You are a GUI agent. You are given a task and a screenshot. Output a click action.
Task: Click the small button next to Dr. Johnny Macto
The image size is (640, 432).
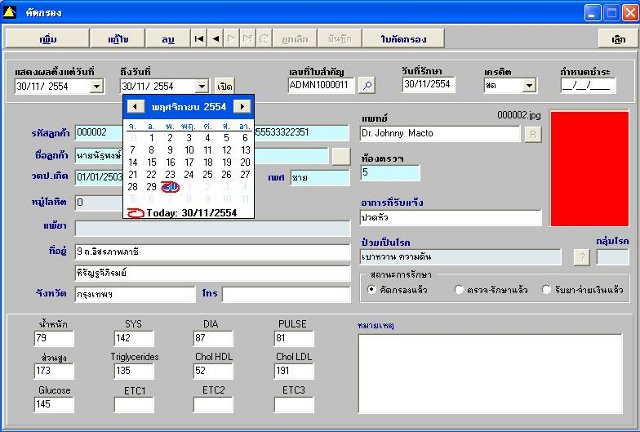point(533,134)
